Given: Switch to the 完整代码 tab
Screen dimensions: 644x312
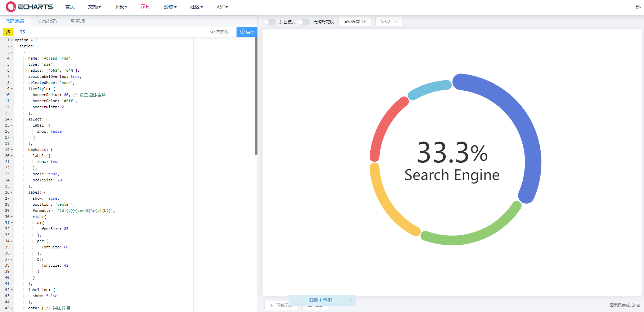Looking at the screenshot, I should coord(47,21).
